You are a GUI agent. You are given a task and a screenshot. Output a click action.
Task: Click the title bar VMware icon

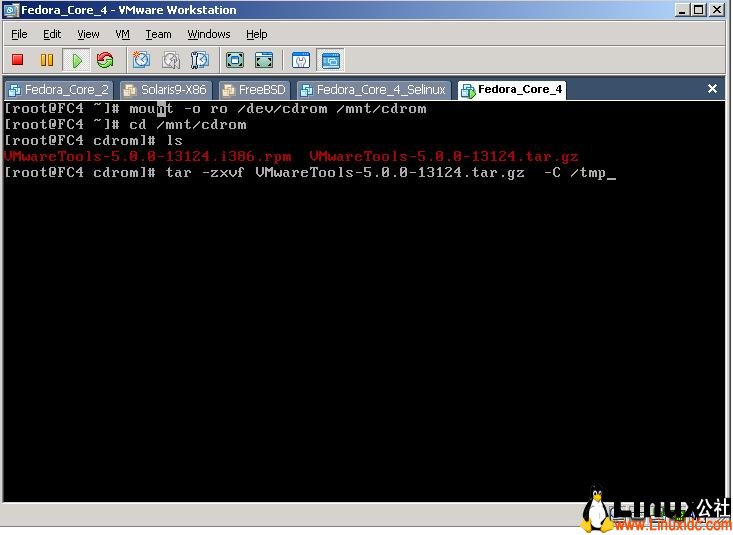12,10
